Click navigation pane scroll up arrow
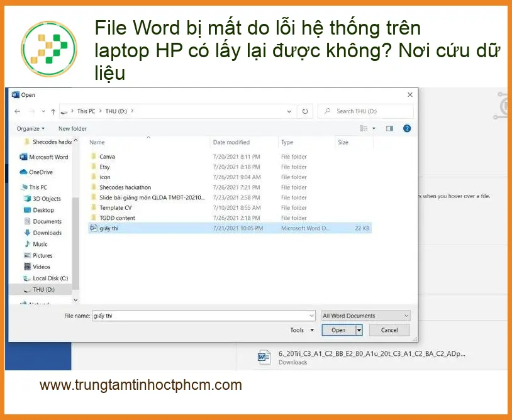This screenshot has width=512, height=420. pyautogui.click(x=75, y=140)
